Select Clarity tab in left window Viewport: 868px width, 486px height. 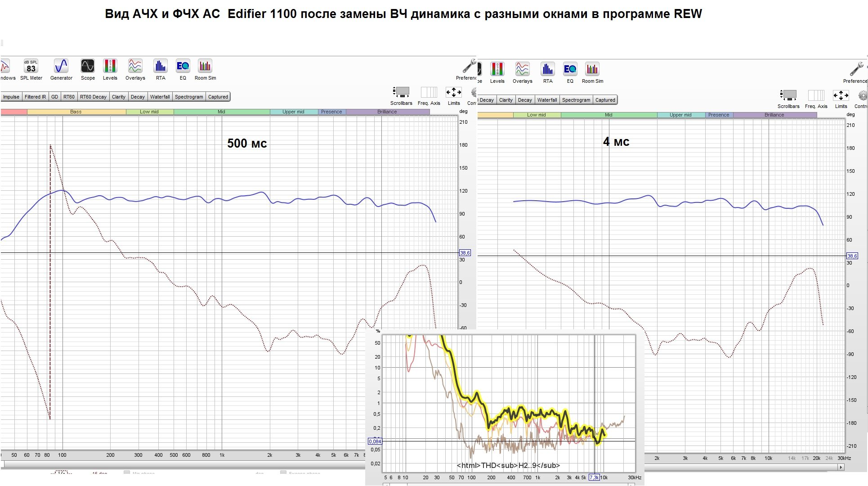point(119,97)
